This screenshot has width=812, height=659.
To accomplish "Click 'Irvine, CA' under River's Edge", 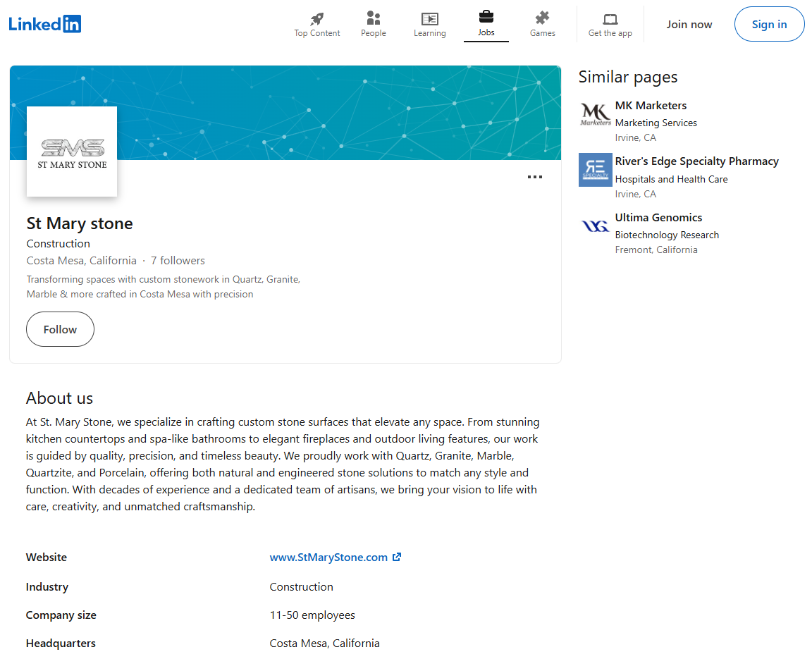I will [635, 194].
